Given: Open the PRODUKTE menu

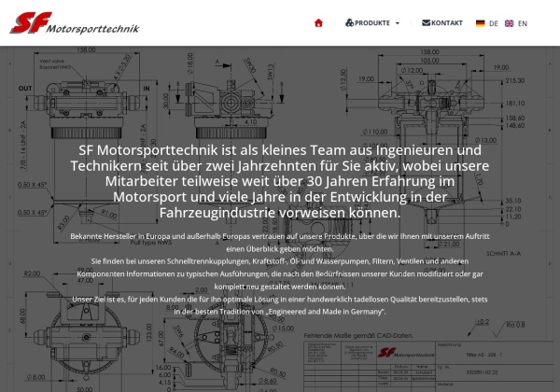Looking at the screenshot, I should pyautogui.click(x=372, y=23).
